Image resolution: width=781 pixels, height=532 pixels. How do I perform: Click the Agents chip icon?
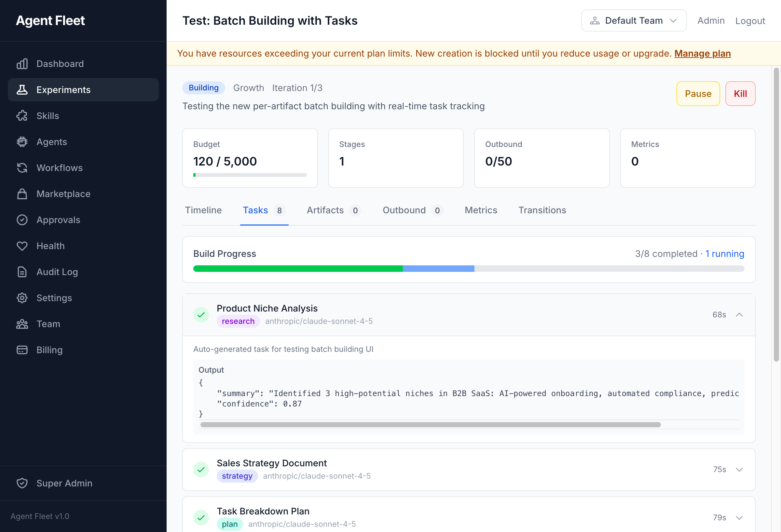[22, 142]
